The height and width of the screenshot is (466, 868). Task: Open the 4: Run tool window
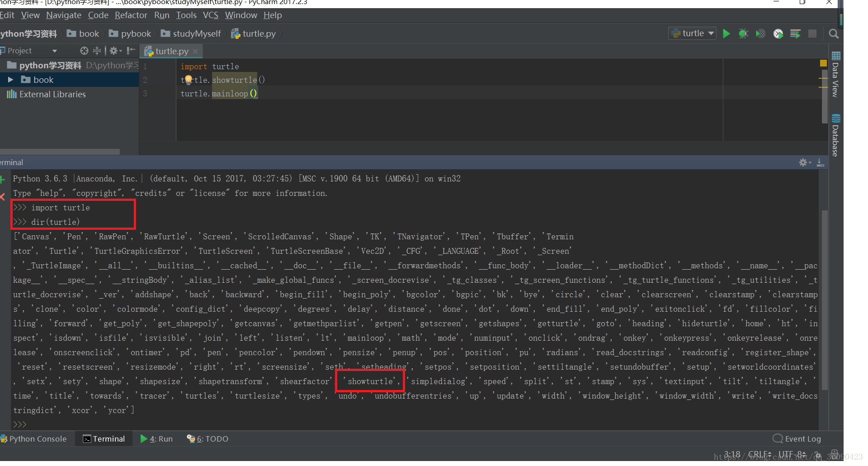coord(156,439)
